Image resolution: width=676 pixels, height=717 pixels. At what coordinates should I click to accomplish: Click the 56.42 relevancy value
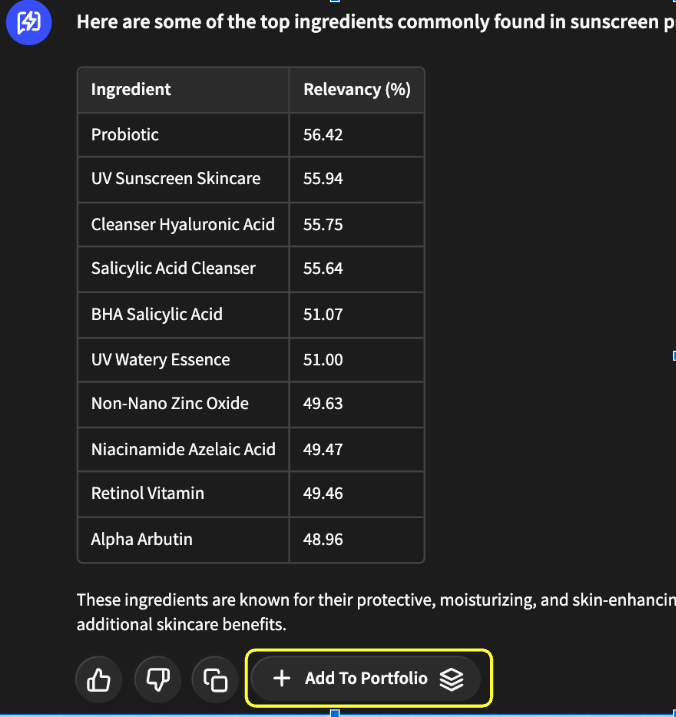tap(323, 134)
